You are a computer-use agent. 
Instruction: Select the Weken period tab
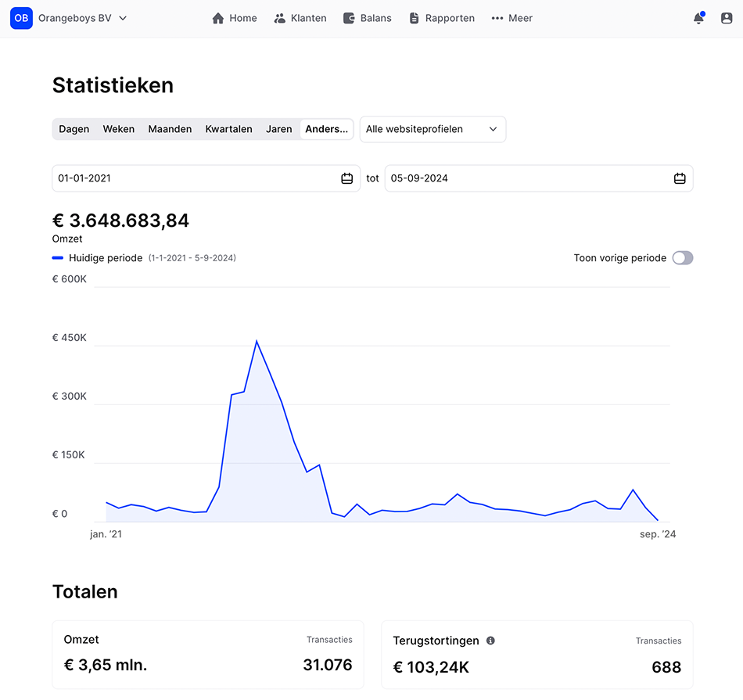118,129
